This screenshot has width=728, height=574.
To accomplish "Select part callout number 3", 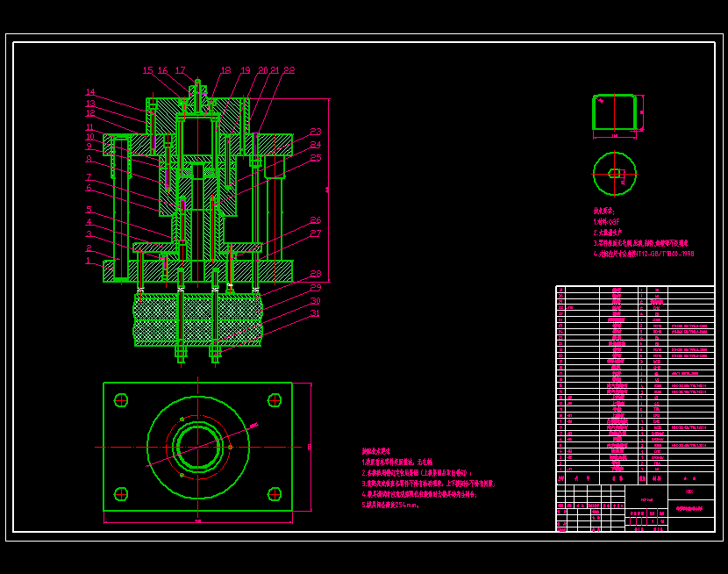I will (x=89, y=234).
